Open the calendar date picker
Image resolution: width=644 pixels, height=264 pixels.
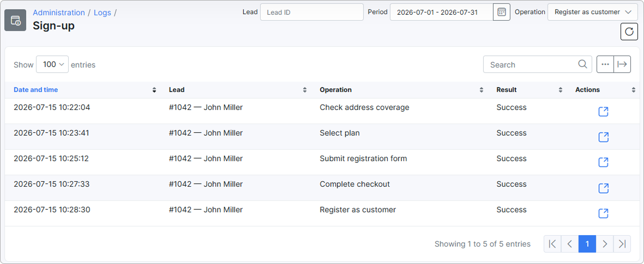(502, 12)
